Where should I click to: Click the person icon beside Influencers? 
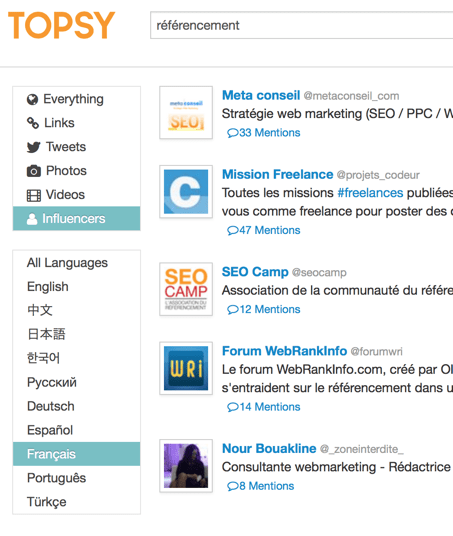[x=32, y=219]
